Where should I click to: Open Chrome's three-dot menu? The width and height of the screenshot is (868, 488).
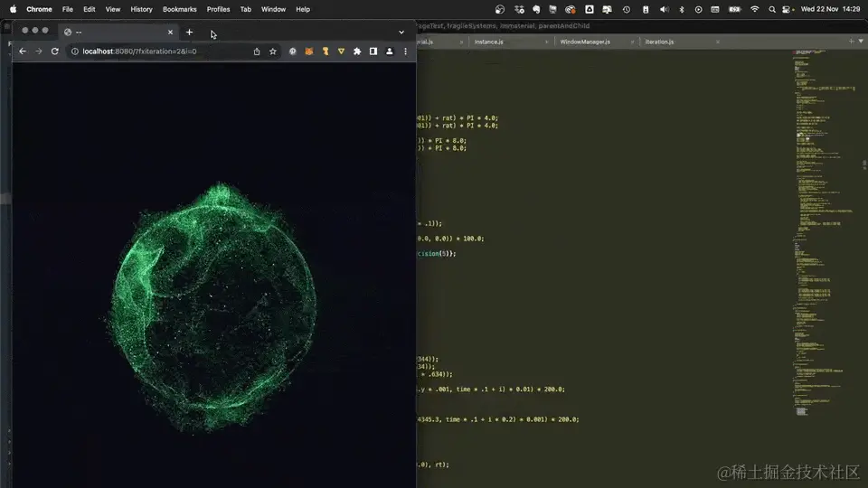pos(405,52)
